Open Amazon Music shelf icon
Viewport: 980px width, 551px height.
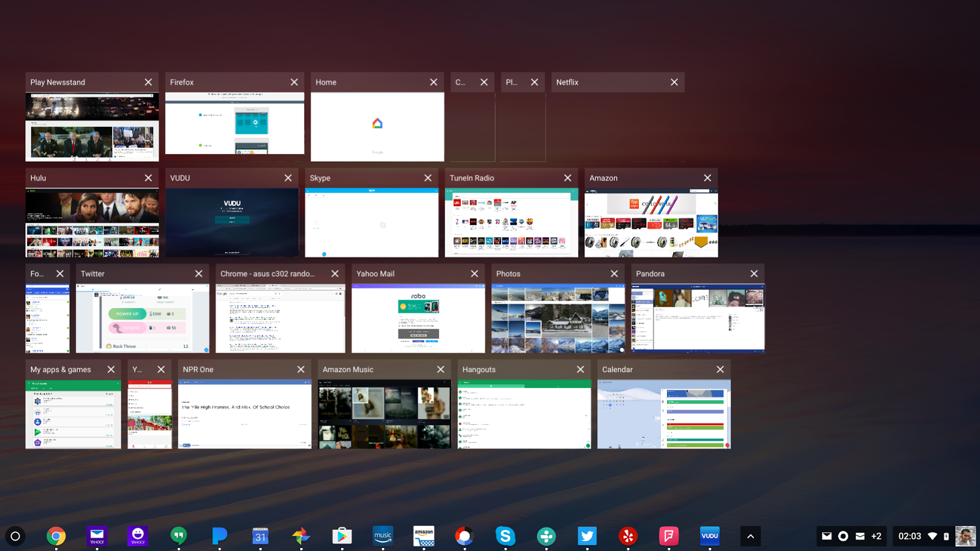(383, 536)
